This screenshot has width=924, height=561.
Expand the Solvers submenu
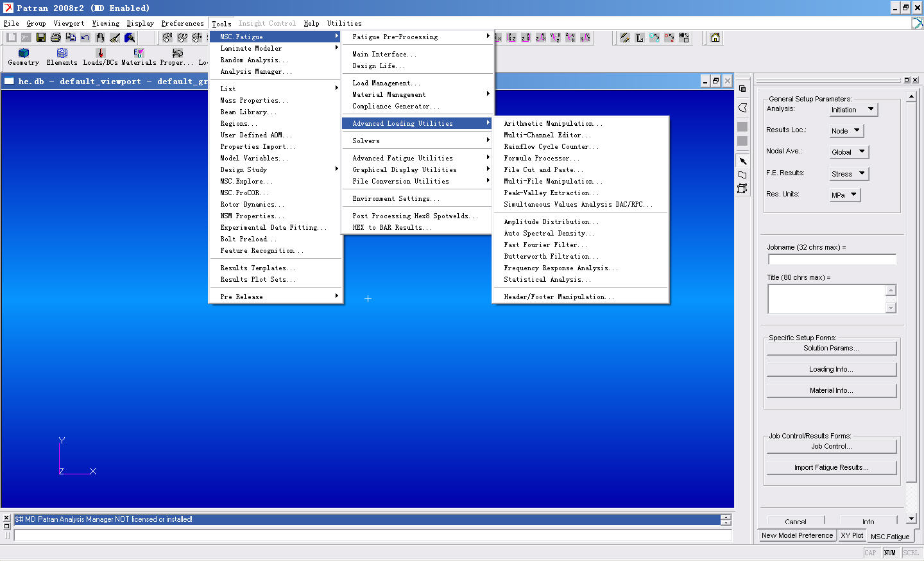coord(418,141)
